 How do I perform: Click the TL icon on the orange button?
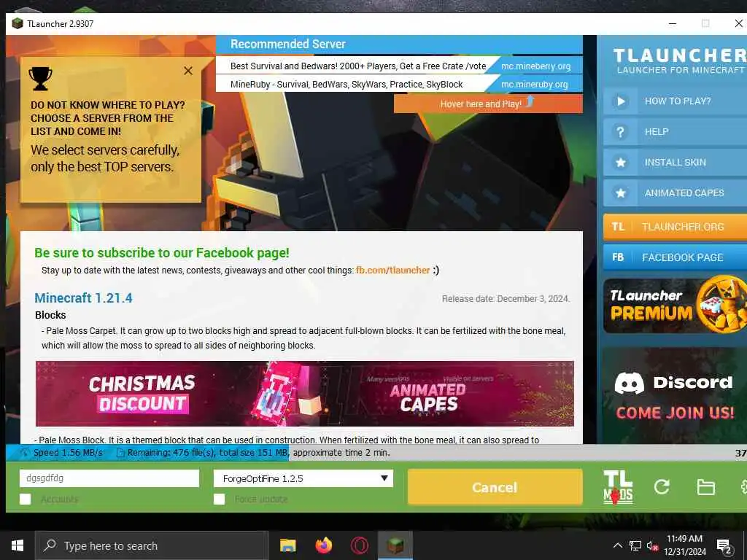(x=618, y=227)
